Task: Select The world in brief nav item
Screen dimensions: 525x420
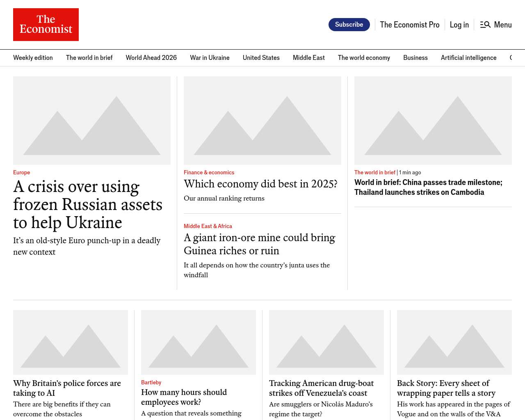Action: click(89, 58)
